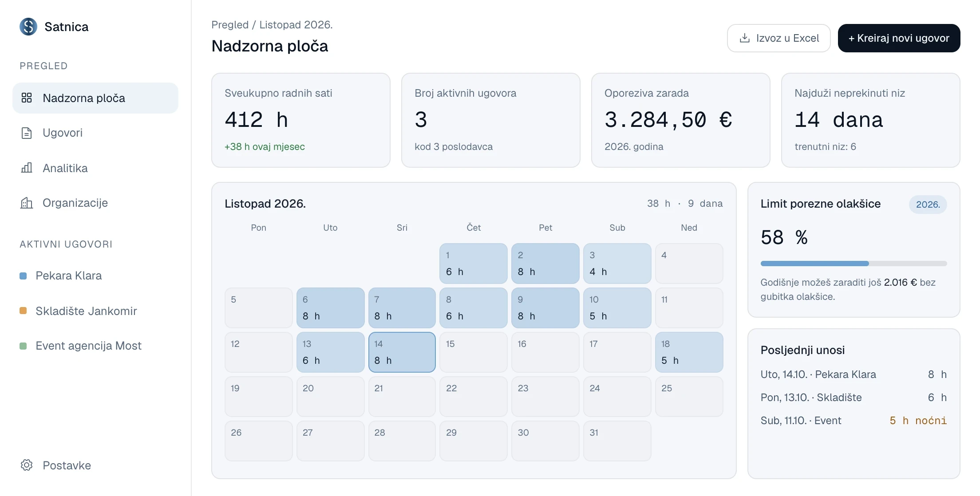Click the blue Pekara Klara color dot
The height and width of the screenshot is (496, 980).
24,276
